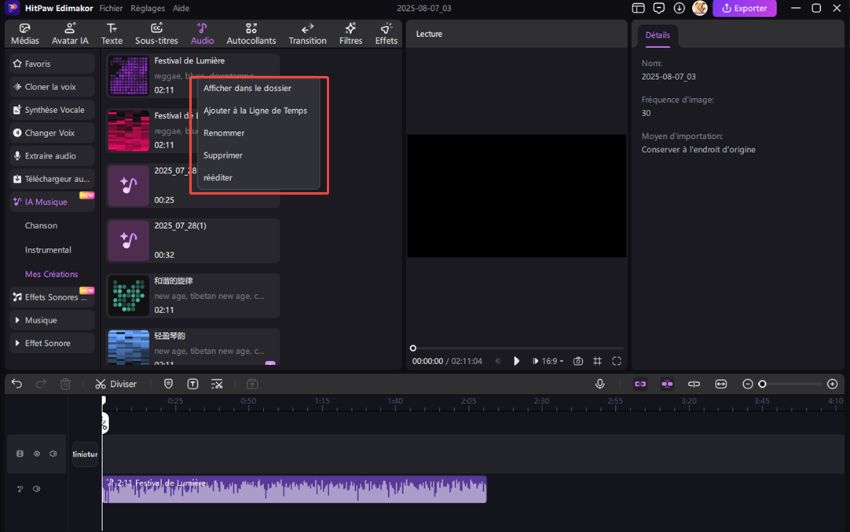Open Cloner la voix
This screenshot has height=532, width=850.
(x=51, y=87)
